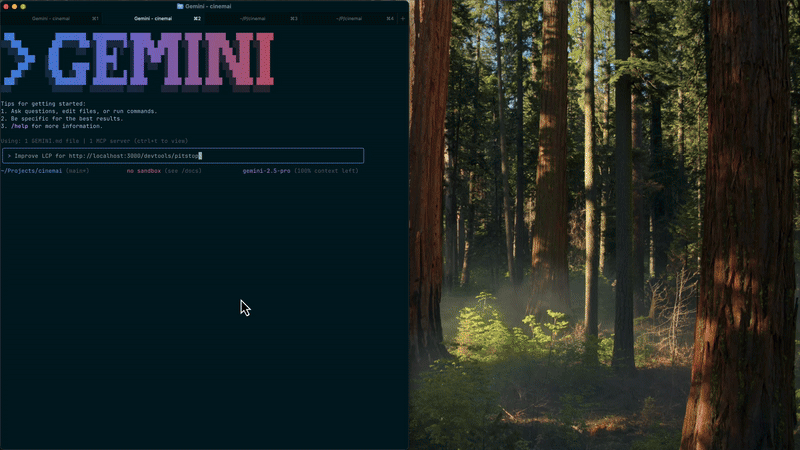Click the 'gemini-2.5-pro' model label

[266, 171]
